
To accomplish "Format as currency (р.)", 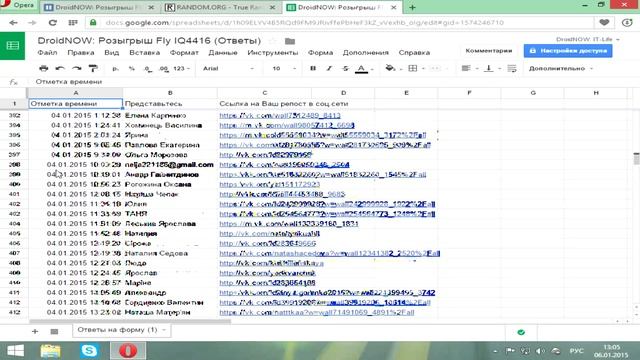I will [116, 69].
